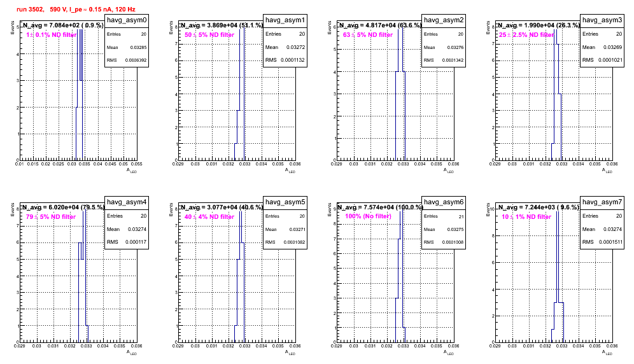This screenshot has height=364, width=634.
Task: Select the havg_asym3 histogram title
Action: [602, 20]
